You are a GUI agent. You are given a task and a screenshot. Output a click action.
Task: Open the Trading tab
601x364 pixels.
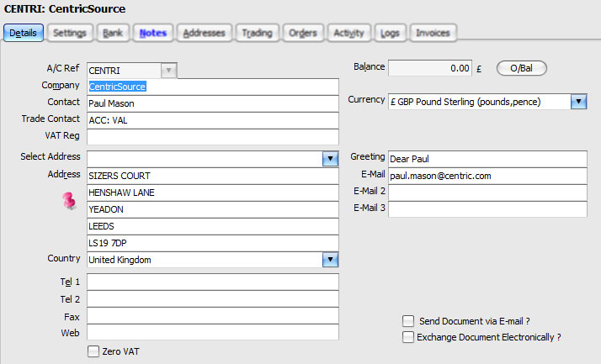click(258, 33)
